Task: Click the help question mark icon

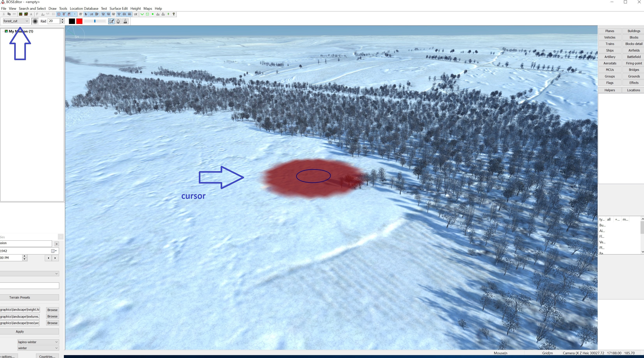Action: click(174, 14)
